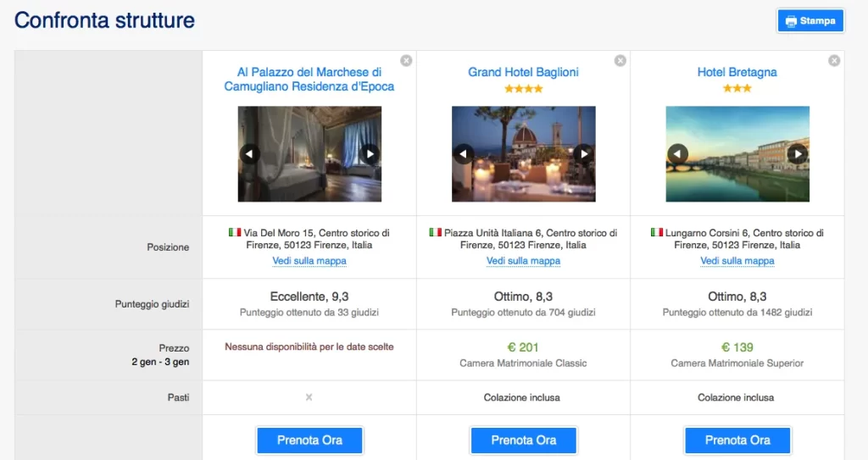
Task: Show next photo of Al Palazzo del Marchese
Action: pyautogui.click(x=370, y=154)
